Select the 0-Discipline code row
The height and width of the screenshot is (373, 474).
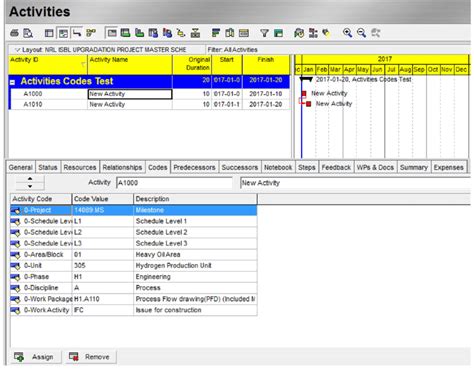(x=134, y=288)
